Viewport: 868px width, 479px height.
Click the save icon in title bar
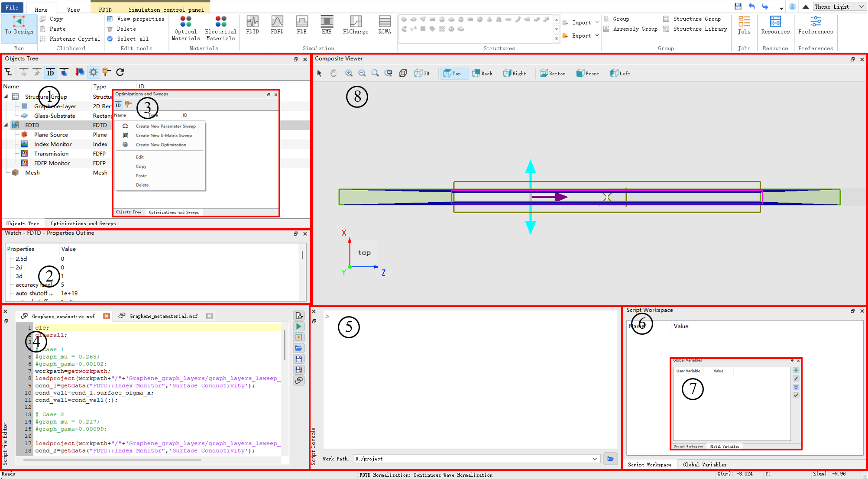pos(738,6)
